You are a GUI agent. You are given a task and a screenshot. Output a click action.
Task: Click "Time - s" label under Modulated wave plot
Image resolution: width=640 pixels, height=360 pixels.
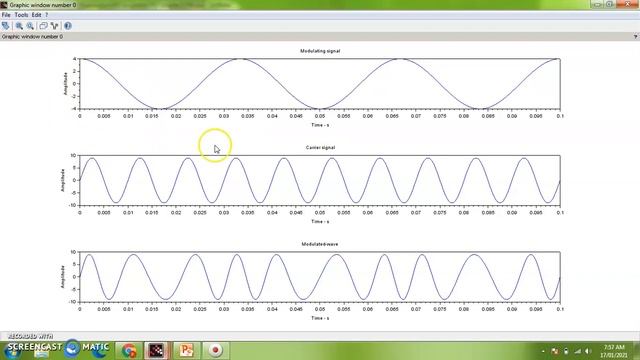320,318
